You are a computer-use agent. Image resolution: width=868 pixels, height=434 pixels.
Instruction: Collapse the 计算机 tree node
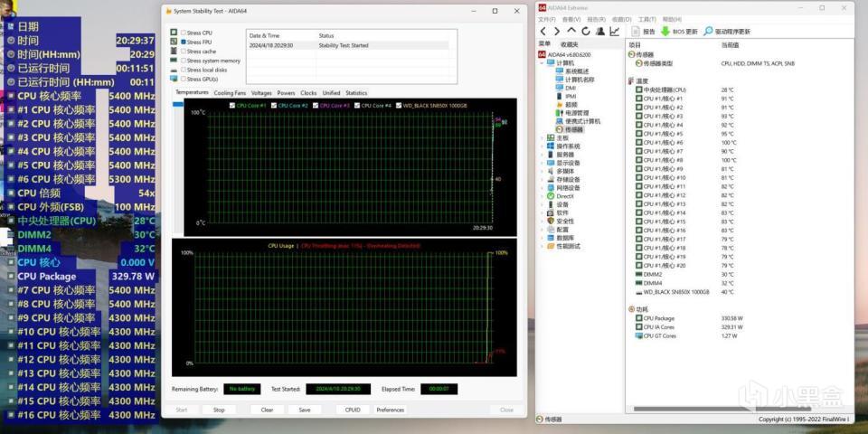[x=542, y=63]
